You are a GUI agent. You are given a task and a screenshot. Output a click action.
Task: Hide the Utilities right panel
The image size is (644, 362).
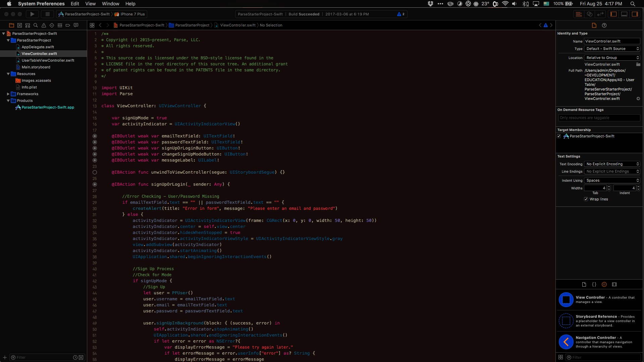coord(635,14)
